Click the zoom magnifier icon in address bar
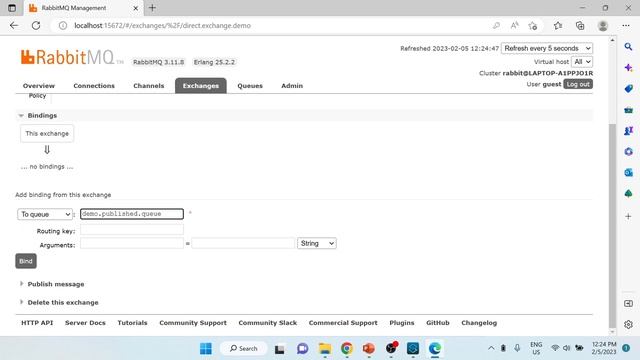640x360 pixels. click(x=496, y=25)
